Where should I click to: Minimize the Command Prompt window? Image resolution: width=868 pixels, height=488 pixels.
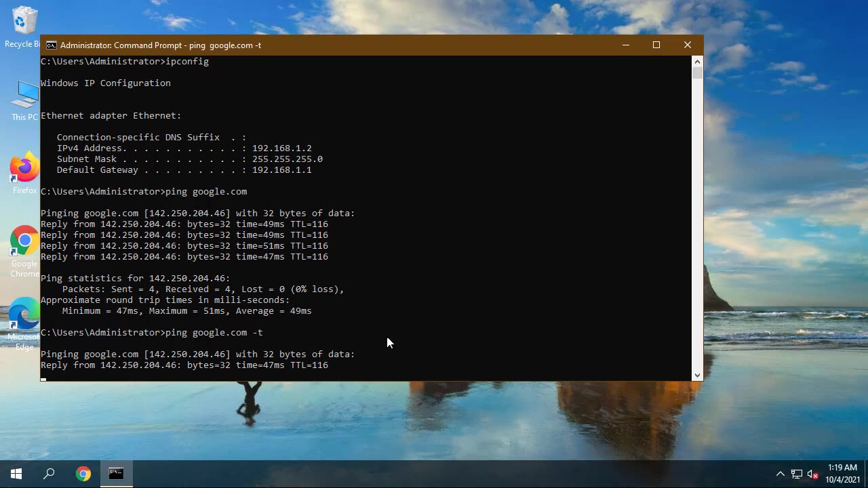[626, 45]
